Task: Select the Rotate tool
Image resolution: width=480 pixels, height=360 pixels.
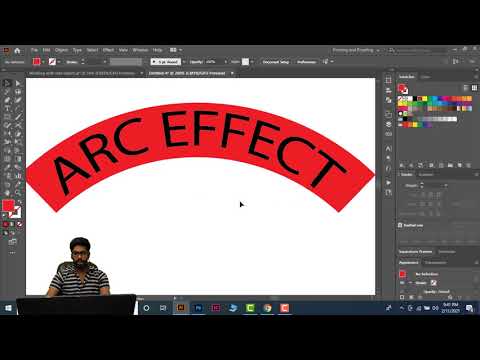Action: (7, 134)
